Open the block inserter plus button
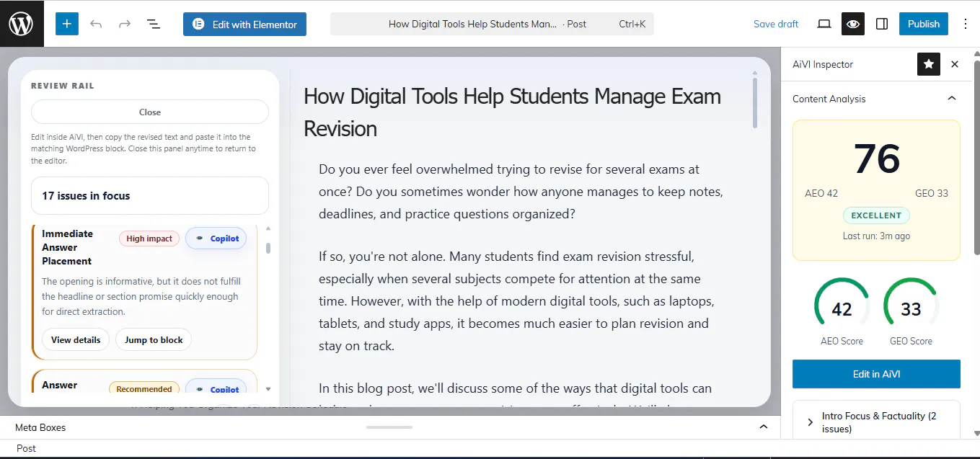This screenshot has width=980, height=459. (x=66, y=24)
